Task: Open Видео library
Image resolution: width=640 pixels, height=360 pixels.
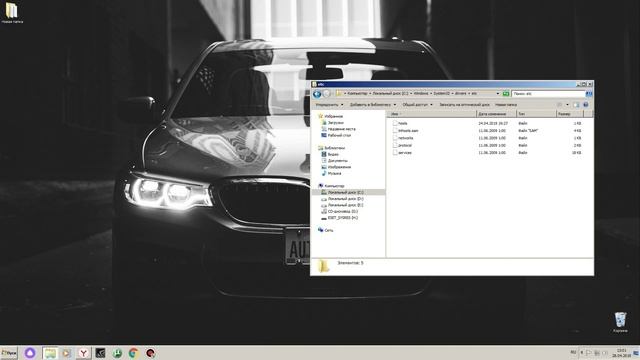Action: click(330, 154)
